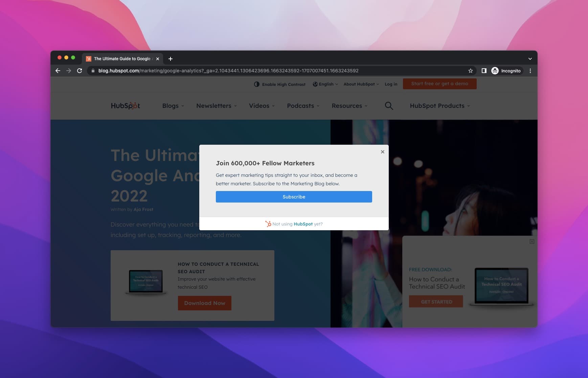
Task: Click the high contrast half-circle icon
Action: [257, 84]
